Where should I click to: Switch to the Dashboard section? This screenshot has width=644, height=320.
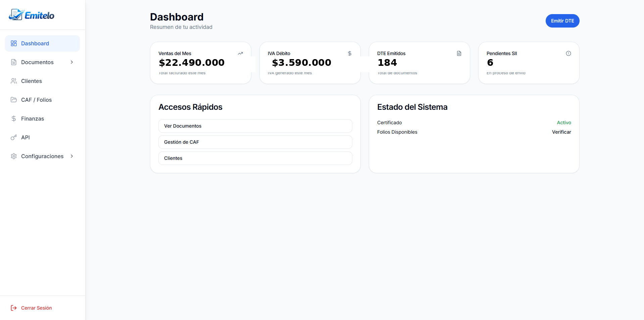35,43
